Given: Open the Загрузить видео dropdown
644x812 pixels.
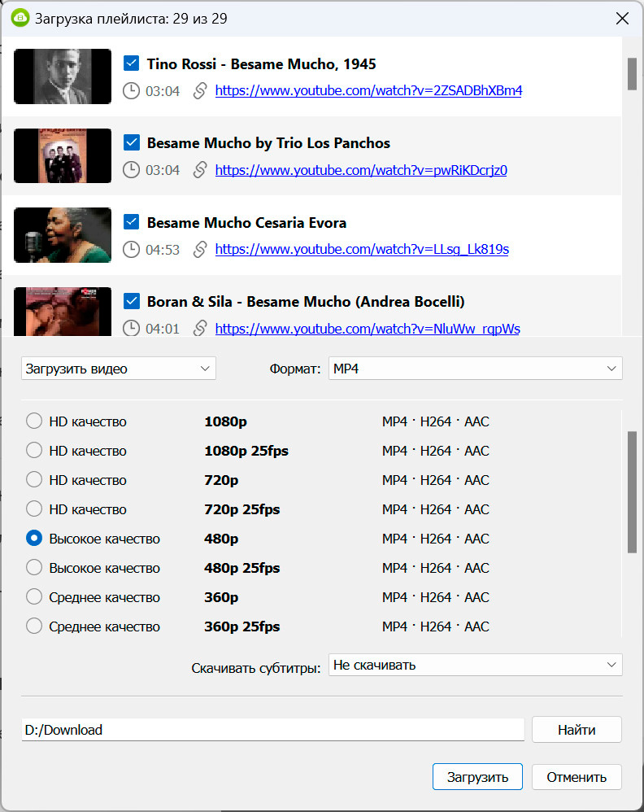Looking at the screenshot, I should coord(118,369).
